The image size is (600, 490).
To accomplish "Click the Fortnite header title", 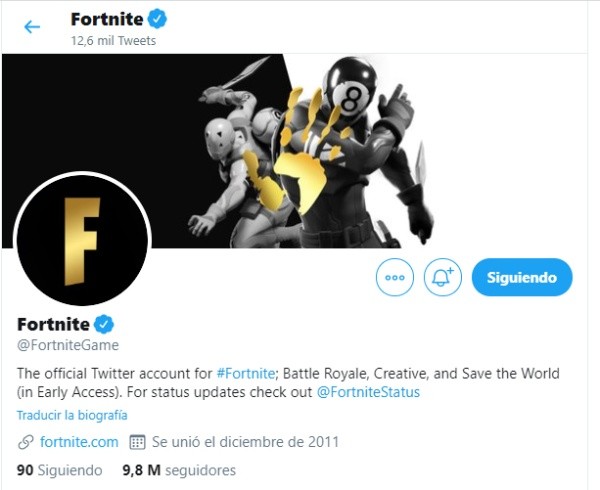I will [105, 18].
